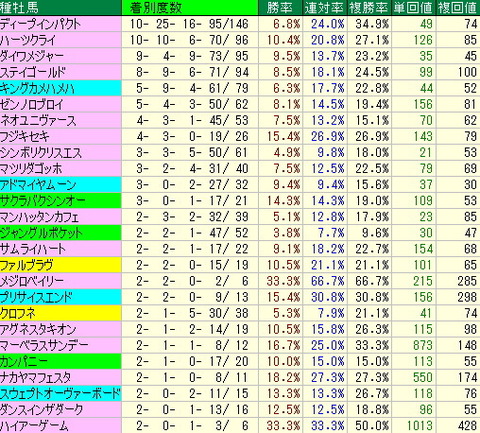
Task: Click マーベラスサンデー 複回値 value 148
Action: [x=467, y=345]
